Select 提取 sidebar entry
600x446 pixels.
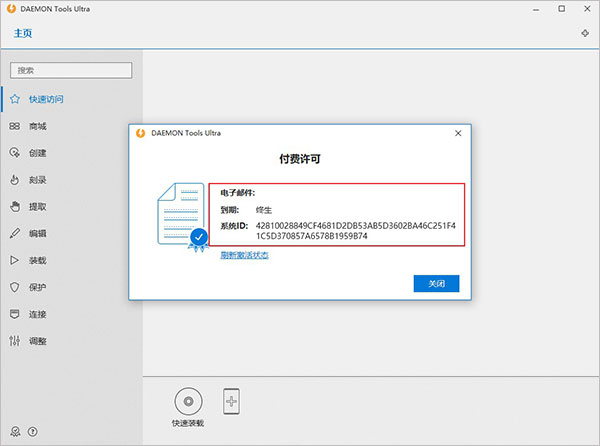pyautogui.click(x=38, y=207)
